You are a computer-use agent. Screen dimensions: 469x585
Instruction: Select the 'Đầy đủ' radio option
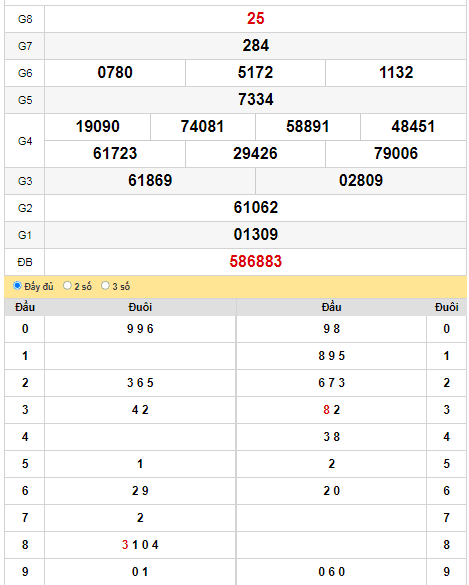pos(17,286)
